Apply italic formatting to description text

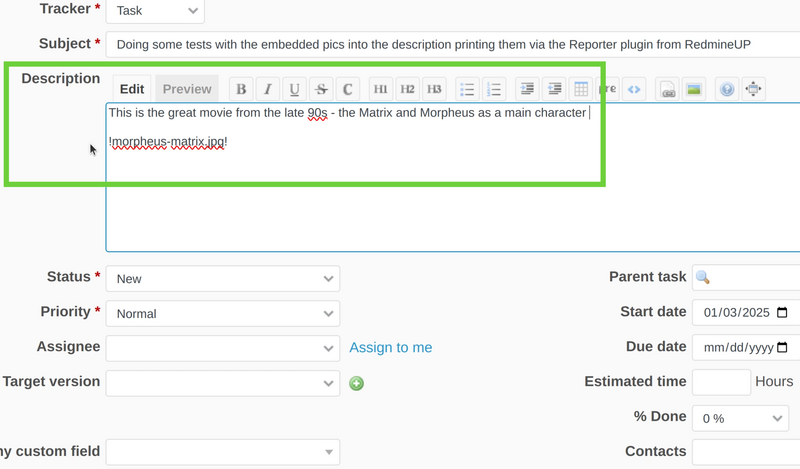tap(267, 89)
